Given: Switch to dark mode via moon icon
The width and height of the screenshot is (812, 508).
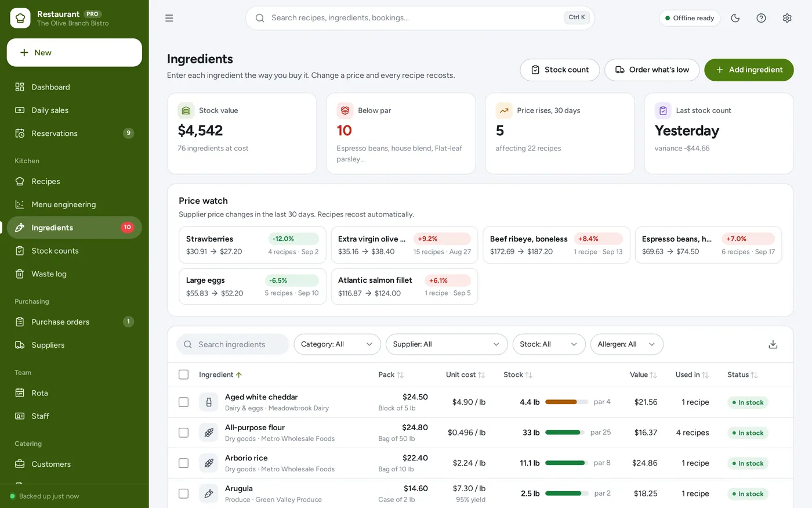Looking at the screenshot, I should pyautogui.click(x=735, y=18).
